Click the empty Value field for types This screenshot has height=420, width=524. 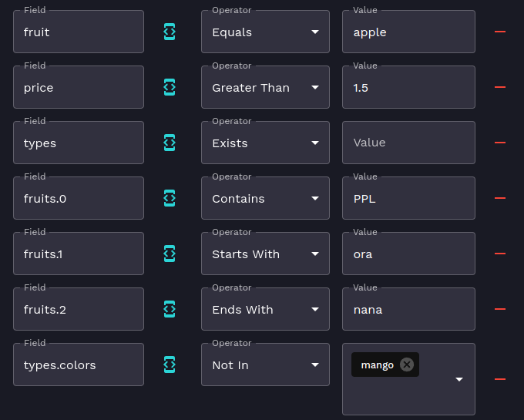[x=408, y=143]
